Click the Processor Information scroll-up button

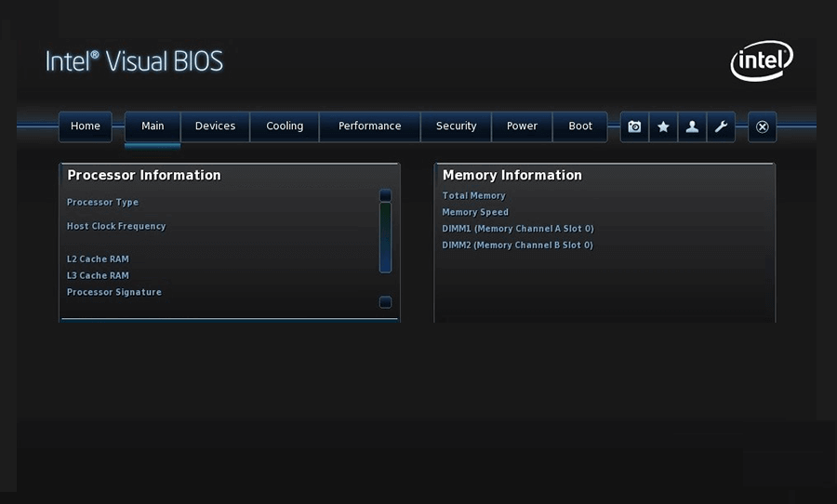(385, 195)
